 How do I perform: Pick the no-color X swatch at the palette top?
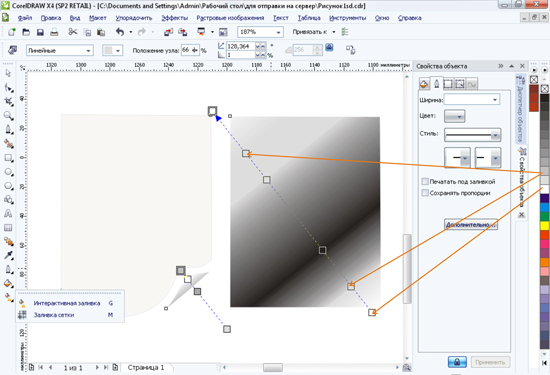click(x=544, y=89)
